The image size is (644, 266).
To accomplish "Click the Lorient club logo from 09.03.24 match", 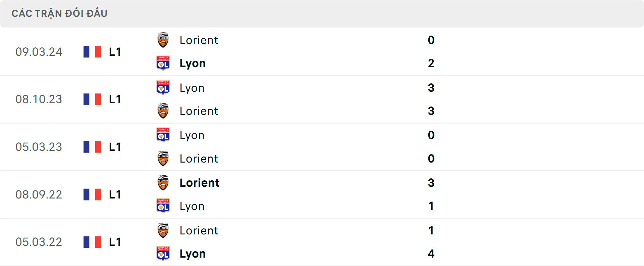I will pyautogui.click(x=163, y=40).
